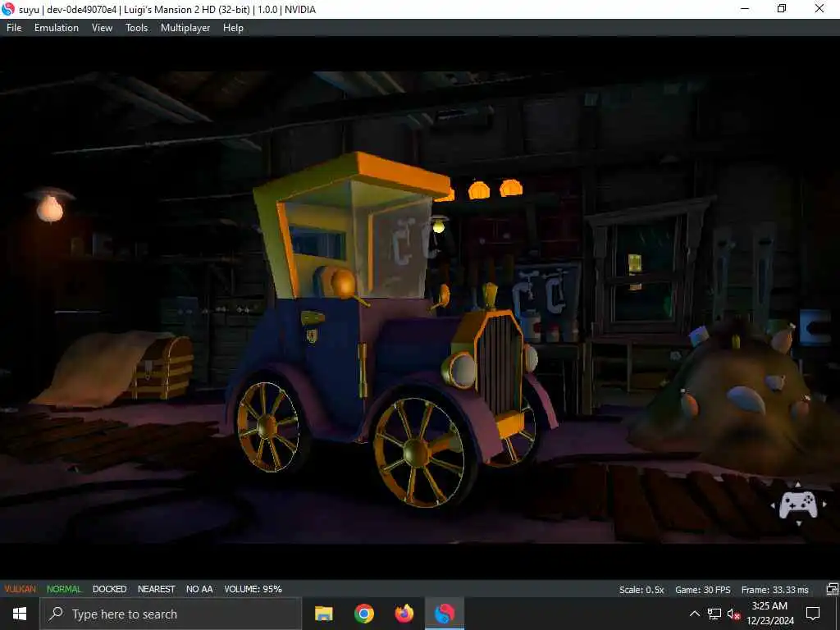
Task: Toggle the NO AA anti-aliasing setting
Action: click(199, 589)
